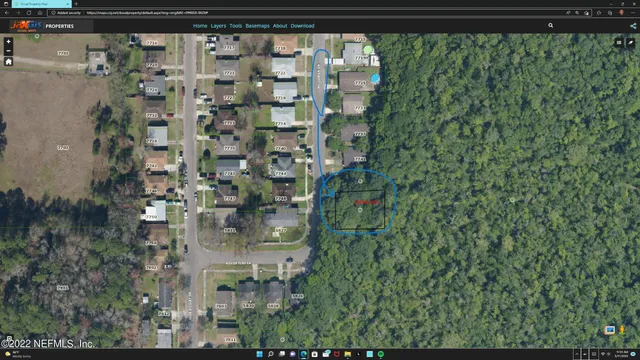
Task: Click the JaxGIS logo
Action: click(26, 26)
